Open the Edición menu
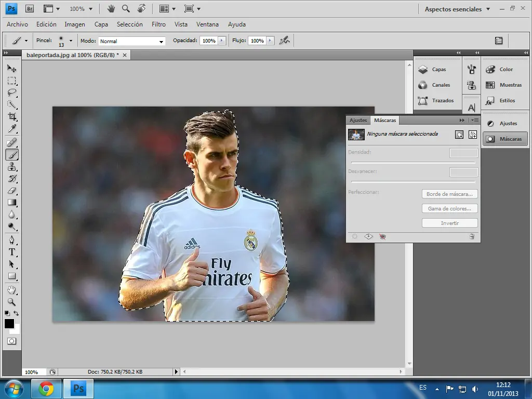 pos(46,24)
